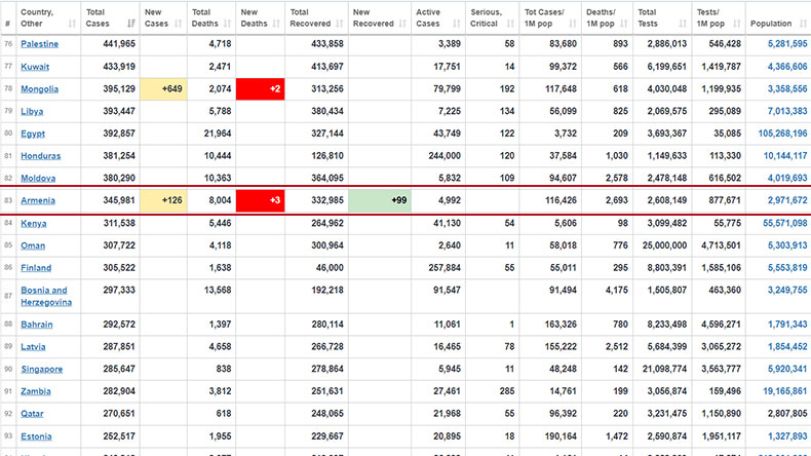Open the Honduras country link

pos(40,156)
